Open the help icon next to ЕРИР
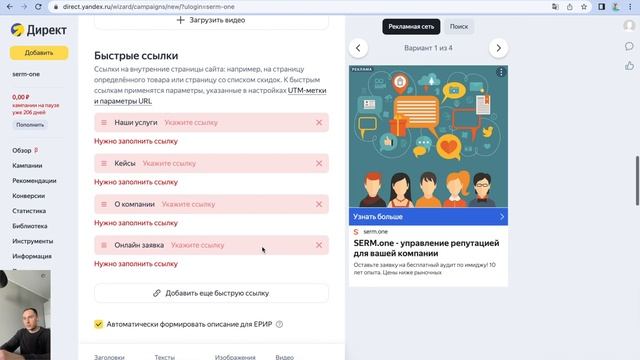Image resolution: width=640 pixels, height=360 pixels. (x=279, y=324)
